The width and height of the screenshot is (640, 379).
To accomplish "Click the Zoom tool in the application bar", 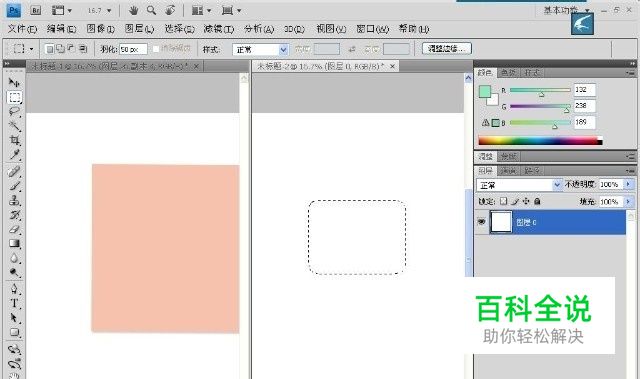I will coord(151,10).
